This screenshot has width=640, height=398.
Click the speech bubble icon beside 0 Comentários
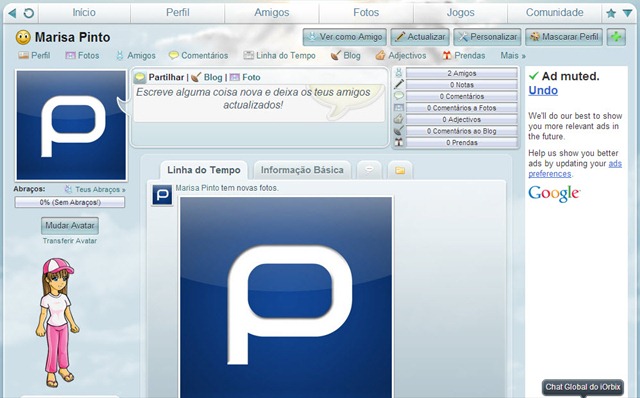point(399,96)
